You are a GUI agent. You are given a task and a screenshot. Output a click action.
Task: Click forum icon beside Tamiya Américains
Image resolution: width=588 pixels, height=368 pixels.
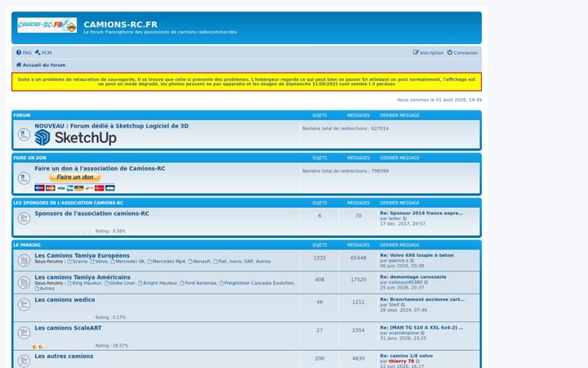coord(24,282)
